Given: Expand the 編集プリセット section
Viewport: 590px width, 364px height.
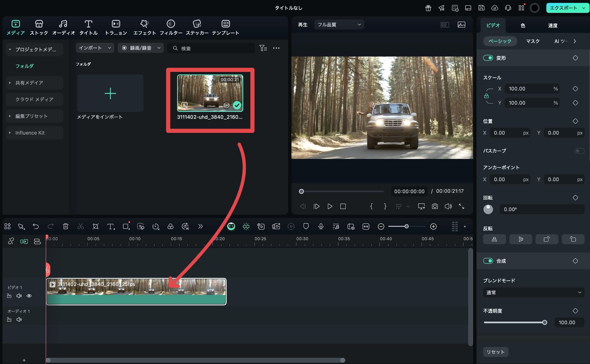Looking at the screenshot, I should coord(10,116).
